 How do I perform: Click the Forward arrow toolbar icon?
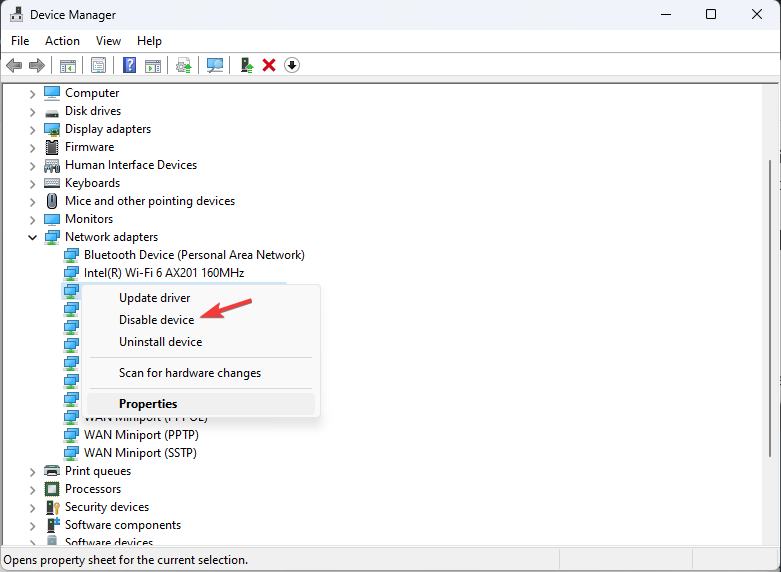(x=37, y=65)
